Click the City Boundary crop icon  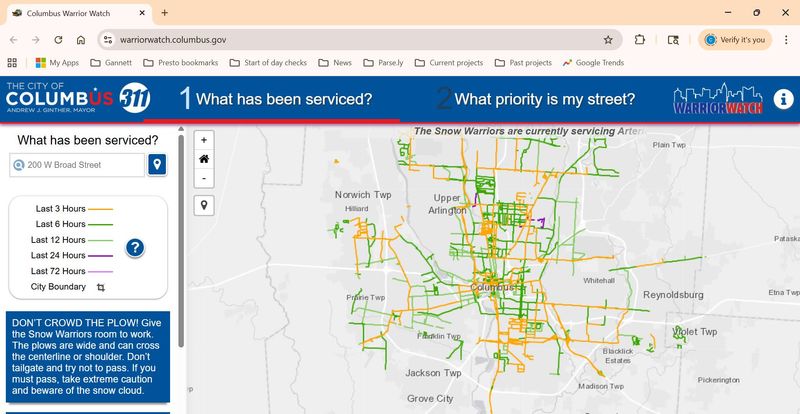click(x=101, y=287)
